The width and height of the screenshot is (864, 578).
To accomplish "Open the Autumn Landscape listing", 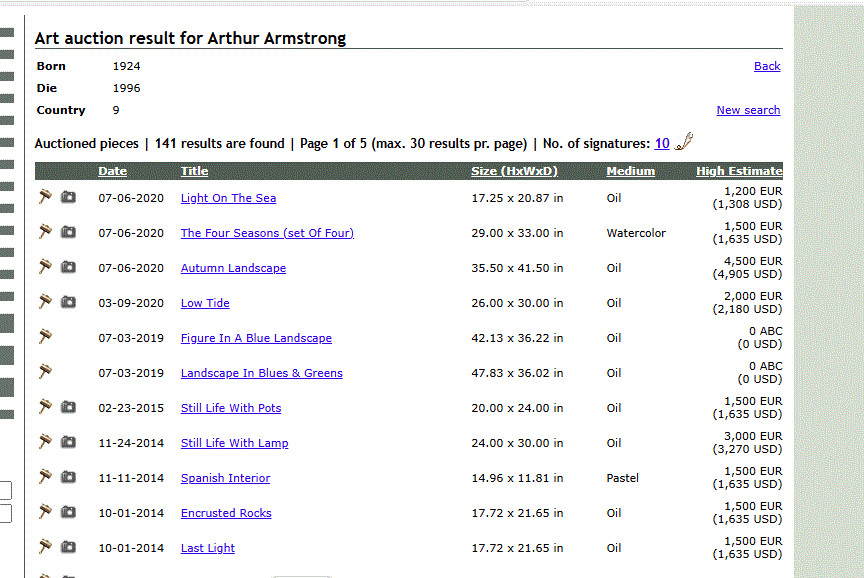I will click(x=233, y=268).
